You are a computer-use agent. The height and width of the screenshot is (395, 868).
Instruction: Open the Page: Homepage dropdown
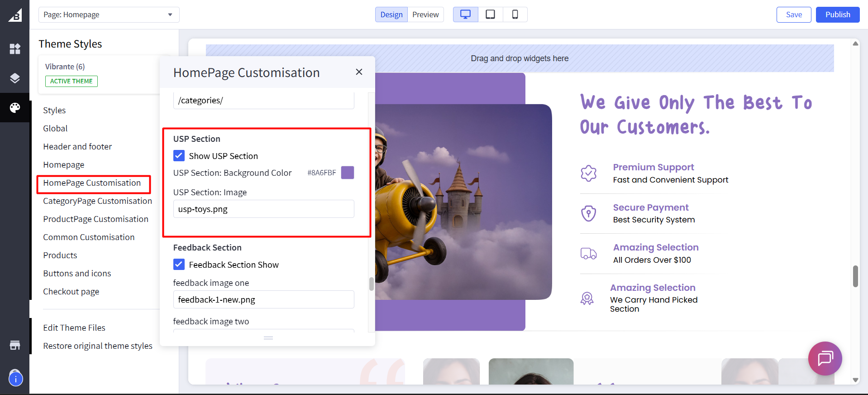(x=109, y=14)
